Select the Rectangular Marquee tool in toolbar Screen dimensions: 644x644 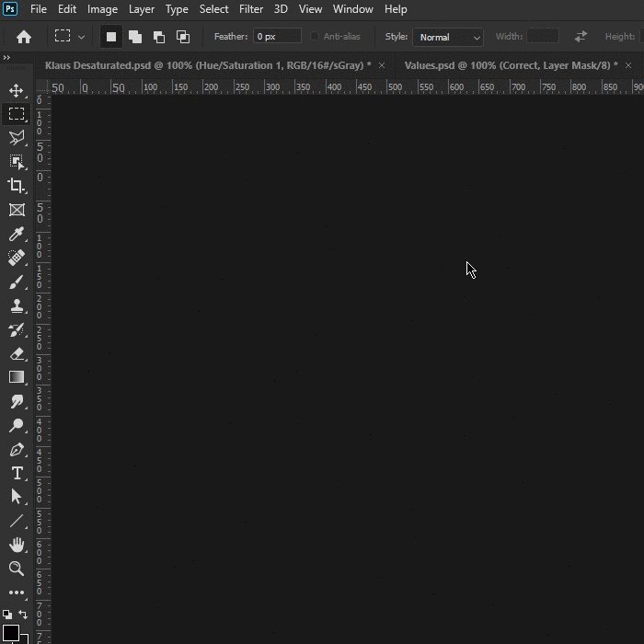click(x=17, y=114)
